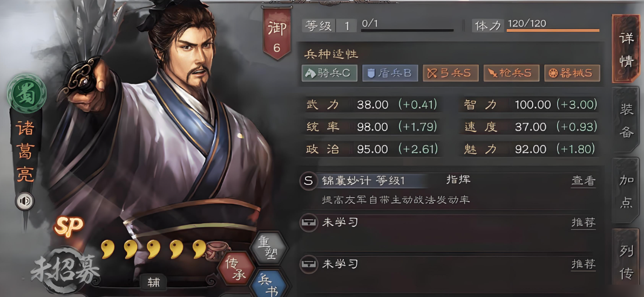The width and height of the screenshot is (644, 297).
Task: Tap the green 蜀 faction emblem
Action: (26, 94)
